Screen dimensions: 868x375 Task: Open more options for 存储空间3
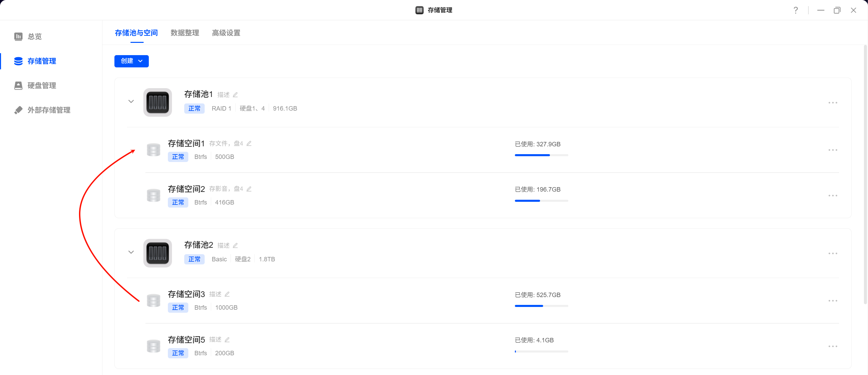(x=833, y=301)
